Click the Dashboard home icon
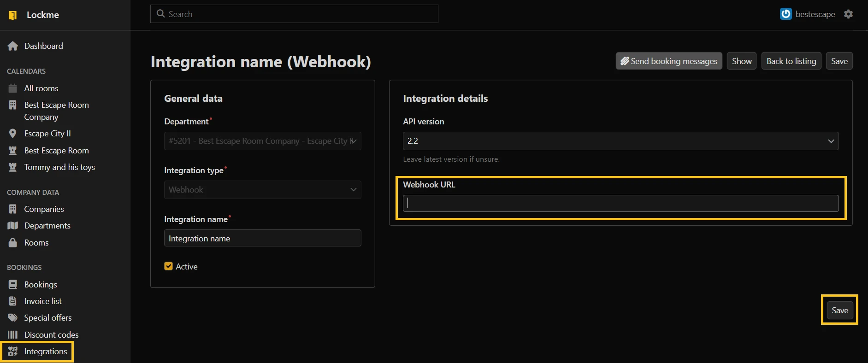This screenshot has height=363, width=868. [13, 46]
